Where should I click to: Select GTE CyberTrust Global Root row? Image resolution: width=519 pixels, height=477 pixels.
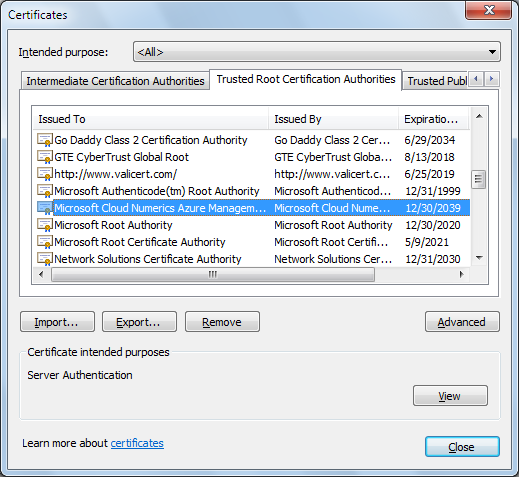click(252, 157)
